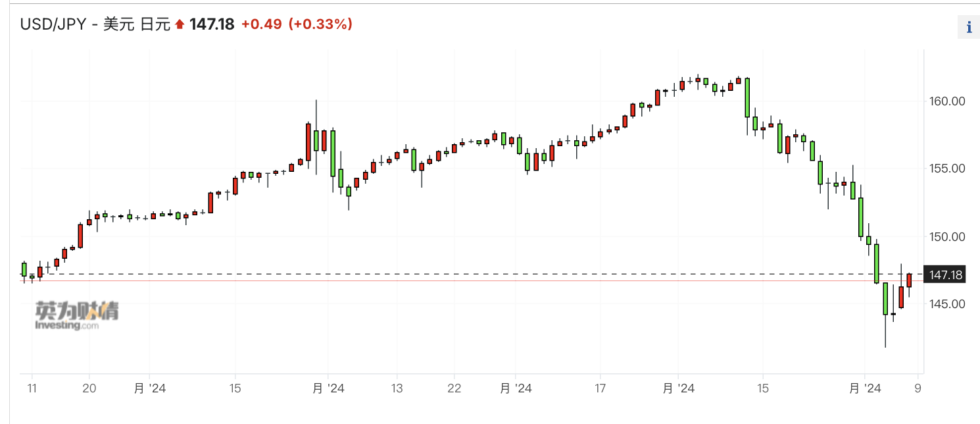Select the "17" date label on time axis
Image resolution: width=980 pixels, height=424 pixels.
[599, 388]
